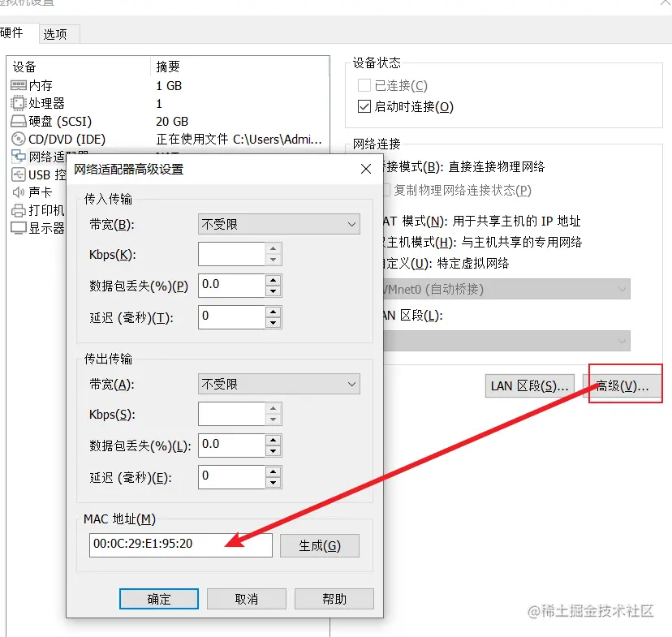Click incoming 数据包丢失(%)(P) value field
Image resolution: width=672 pixels, height=637 pixels.
[231, 286]
